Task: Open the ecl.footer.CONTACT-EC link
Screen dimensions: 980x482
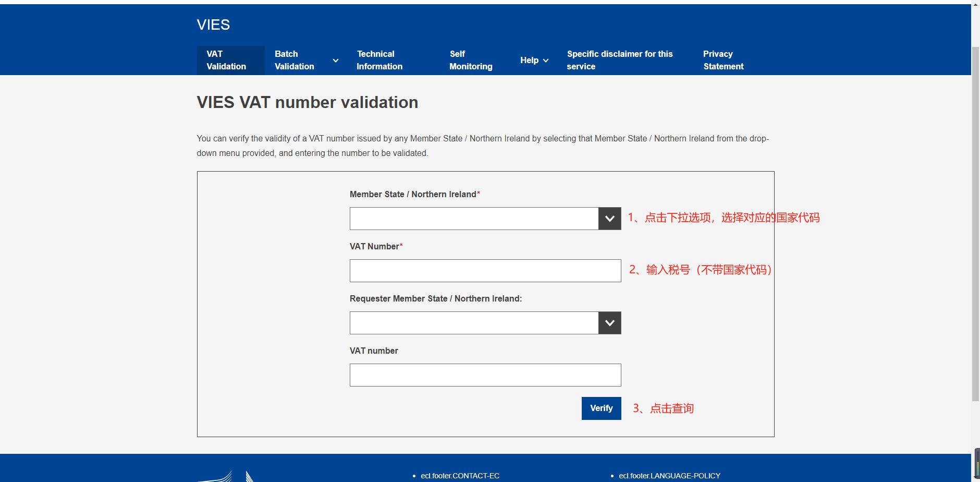Action: pos(460,476)
